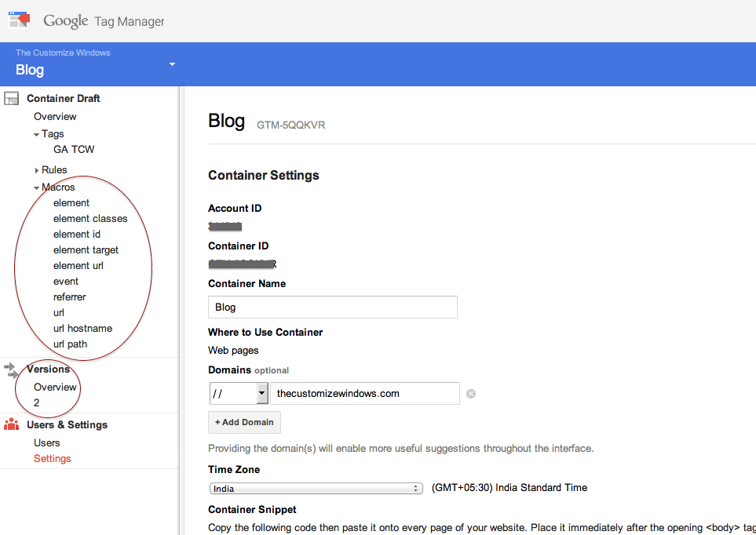Select the url path macro
Image resolution: width=756 pixels, height=535 pixels.
71,344
